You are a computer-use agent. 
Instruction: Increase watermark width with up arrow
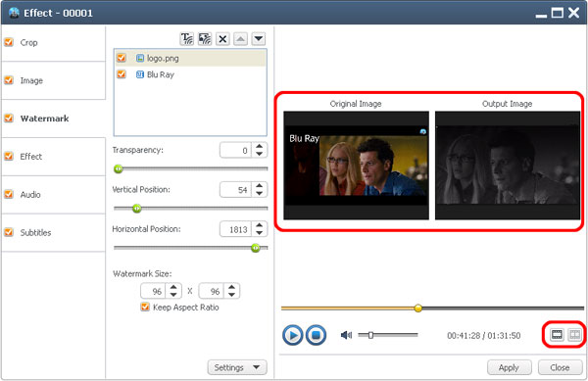pyautogui.click(x=173, y=287)
